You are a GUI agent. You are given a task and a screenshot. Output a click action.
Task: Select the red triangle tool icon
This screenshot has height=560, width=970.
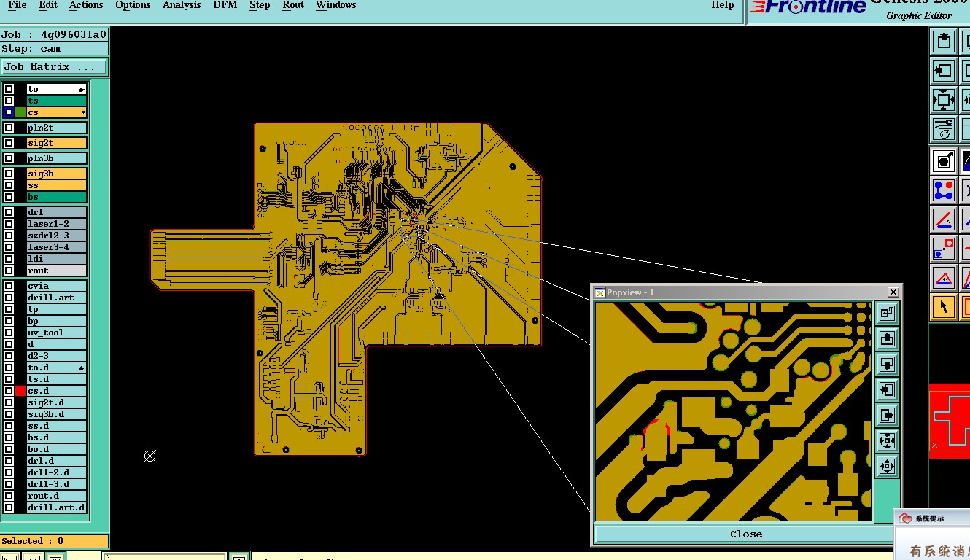pyautogui.click(x=944, y=278)
